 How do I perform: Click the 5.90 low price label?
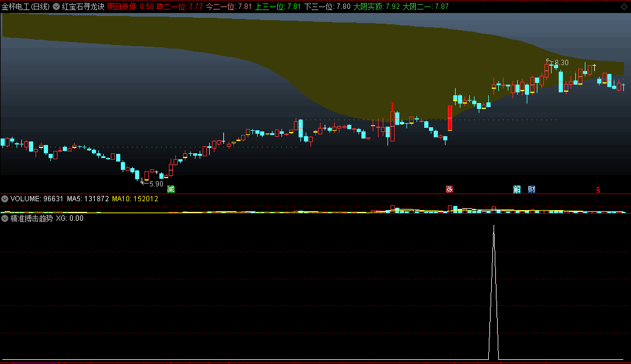(156, 184)
